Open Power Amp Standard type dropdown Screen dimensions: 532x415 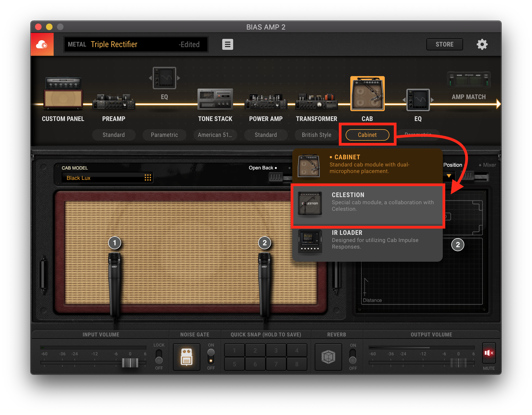click(266, 135)
